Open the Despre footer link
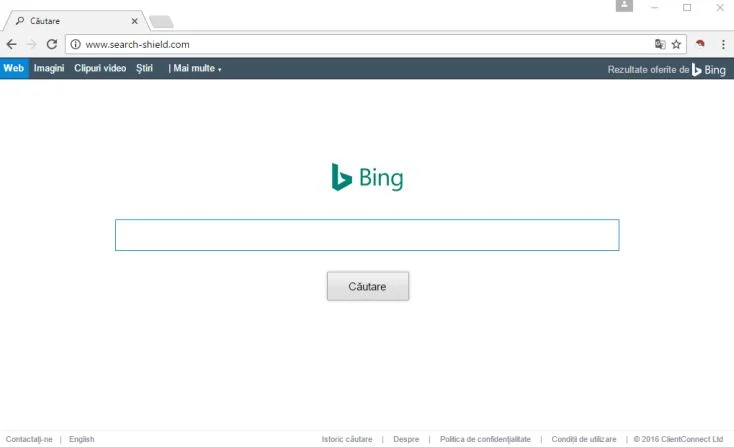This screenshot has height=447, width=734. coord(406,439)
